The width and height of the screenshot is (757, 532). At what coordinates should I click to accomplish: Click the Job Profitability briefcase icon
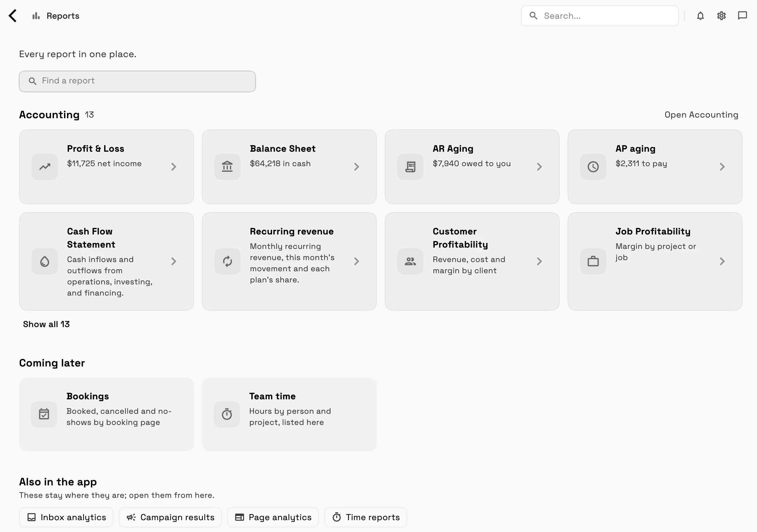pos(593,261)
